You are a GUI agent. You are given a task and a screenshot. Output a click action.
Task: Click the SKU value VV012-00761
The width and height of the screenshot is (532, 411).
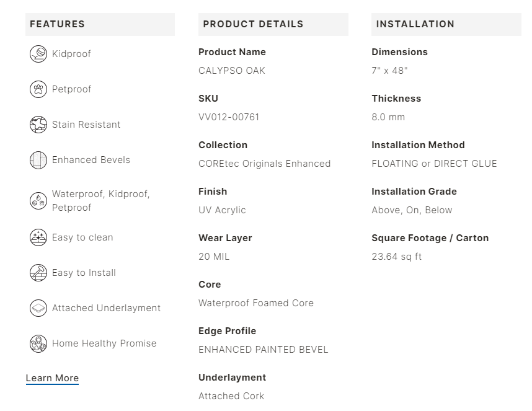click(x=229, y=117)
